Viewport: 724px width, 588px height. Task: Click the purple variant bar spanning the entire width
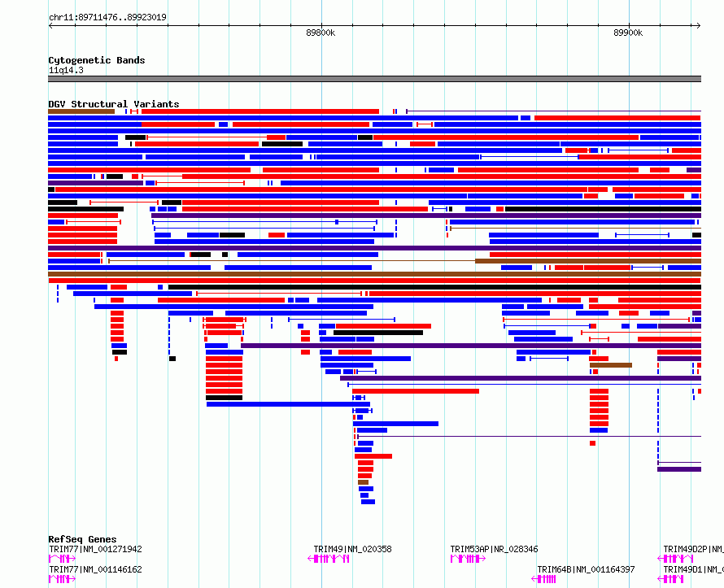[374, 248]
